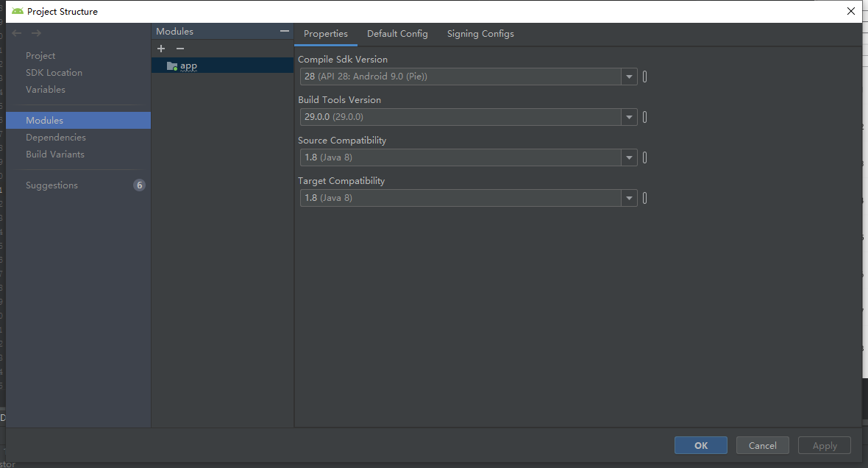Viewport: 868px width, 468px height.
Task: Click the Build Tools Version label
Action: pyautogui.click(x=339, y=99)
